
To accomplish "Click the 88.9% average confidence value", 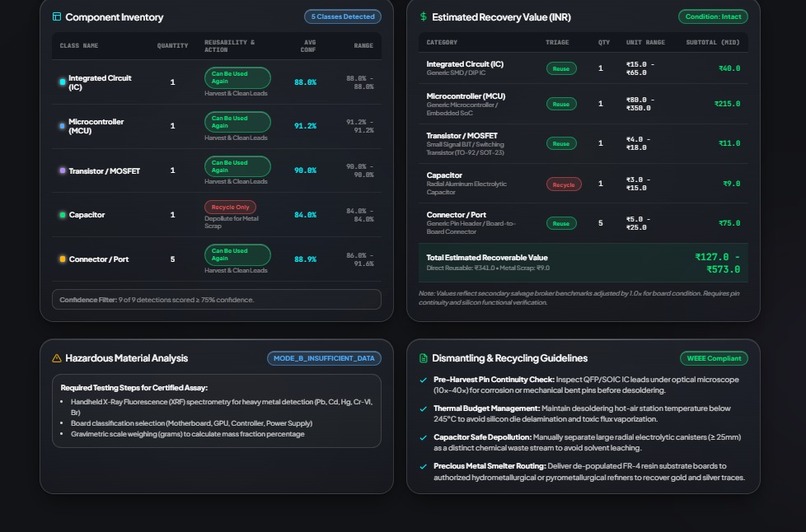I will (x=305, y=260).
